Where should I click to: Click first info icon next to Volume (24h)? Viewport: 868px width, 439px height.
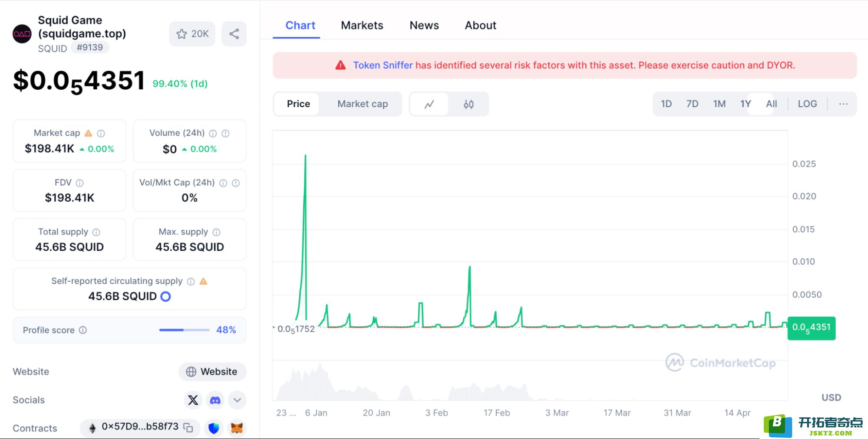click(x=213, y=133)
